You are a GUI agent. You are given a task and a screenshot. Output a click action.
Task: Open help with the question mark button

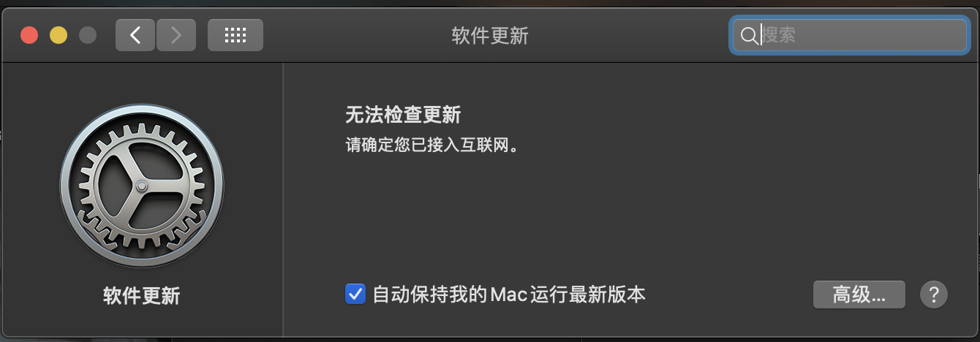tap(934, 295)
